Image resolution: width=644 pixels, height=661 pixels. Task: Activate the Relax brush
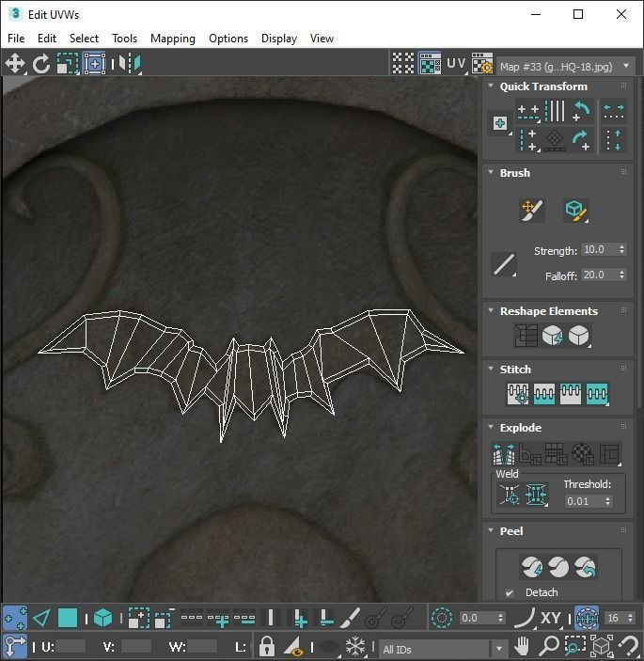pyautogui.click(x=575, y=210)
